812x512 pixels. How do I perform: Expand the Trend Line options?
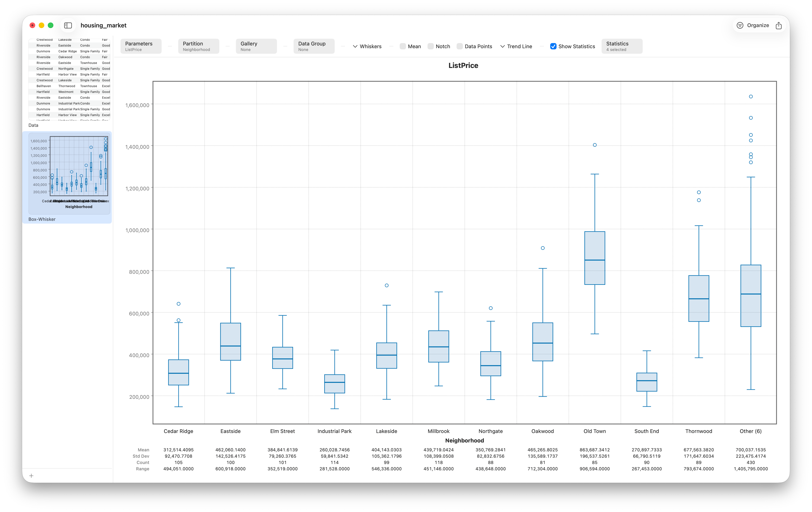pyautogui.click(x=516, y=46)
